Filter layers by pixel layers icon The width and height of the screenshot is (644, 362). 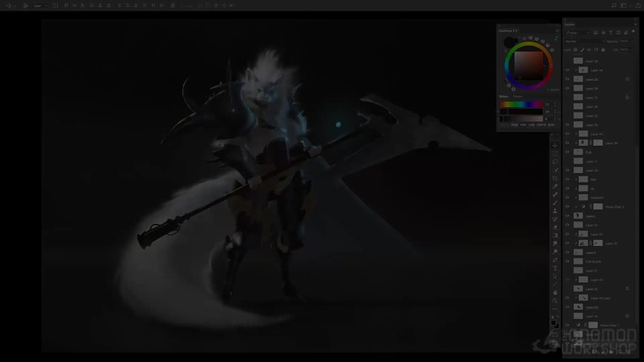596,33
